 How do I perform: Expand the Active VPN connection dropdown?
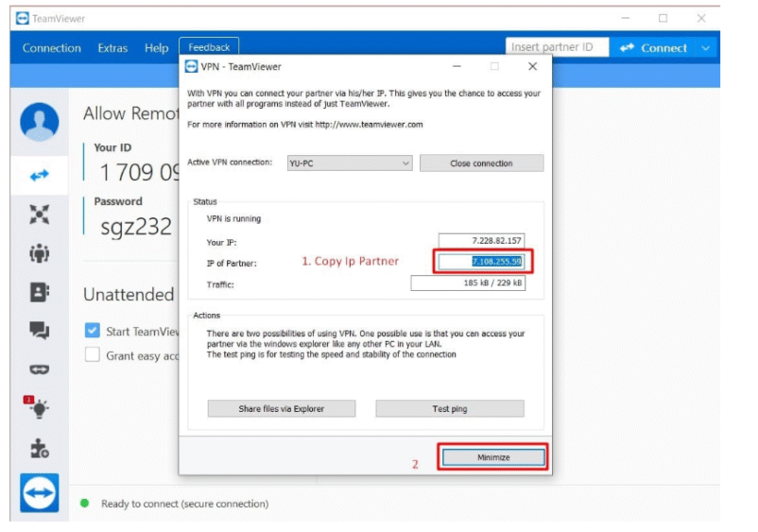click(350, 163)
